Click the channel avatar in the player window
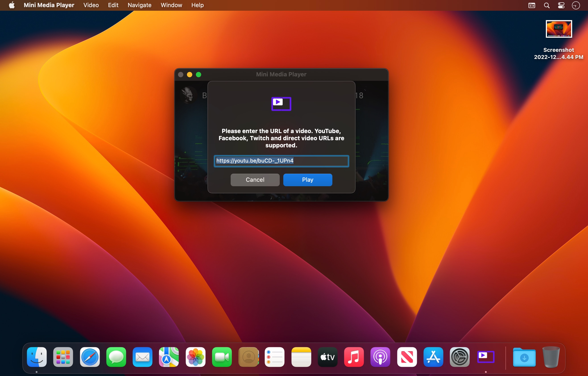The image size is (588, 376). 188,95
